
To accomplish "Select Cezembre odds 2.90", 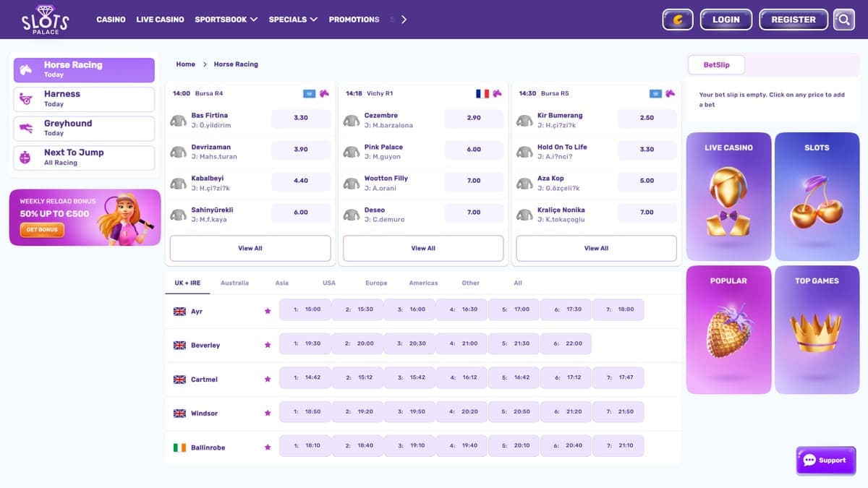I will click(x=474, y=118).
